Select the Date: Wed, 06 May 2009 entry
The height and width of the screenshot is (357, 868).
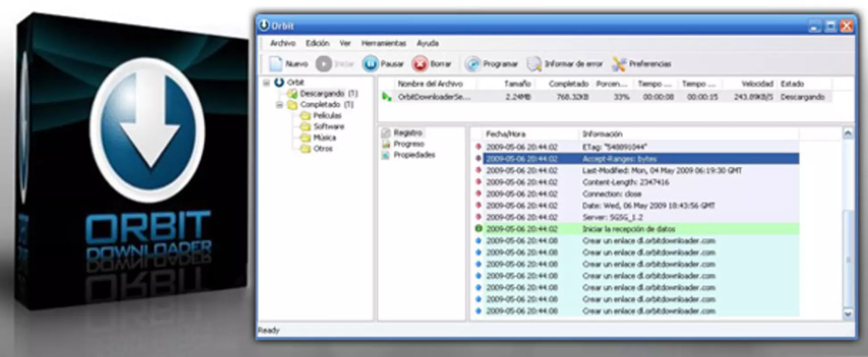[x=649, y=206]
